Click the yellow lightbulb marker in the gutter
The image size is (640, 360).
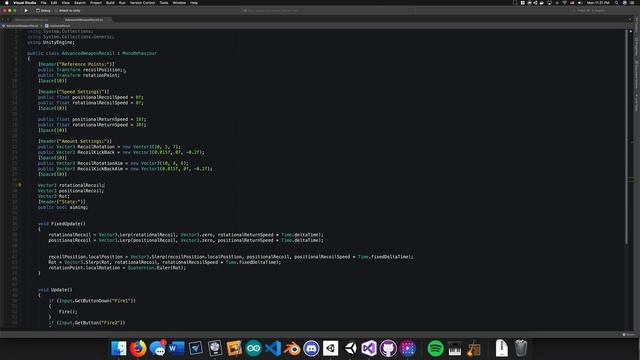[x=20, y=185]
